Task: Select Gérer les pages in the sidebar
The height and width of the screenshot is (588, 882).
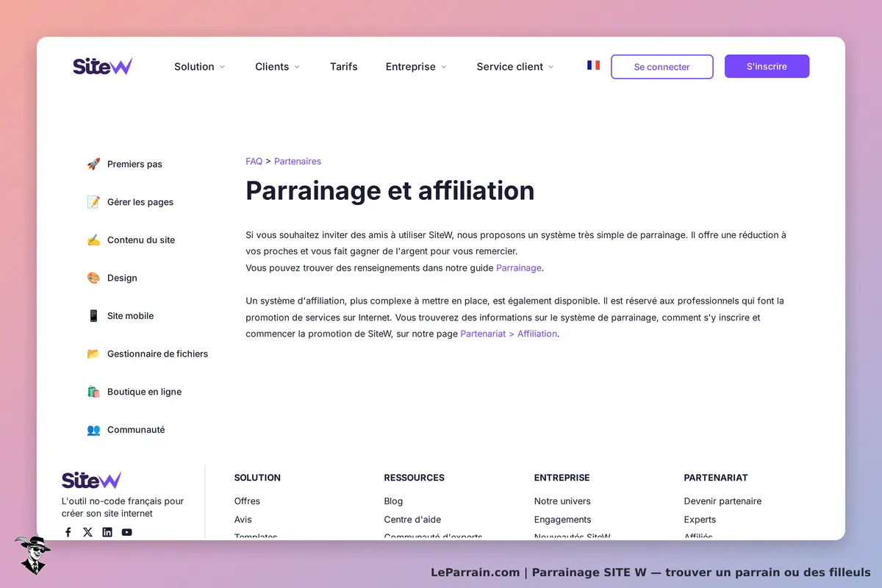Action: (140, 202)
